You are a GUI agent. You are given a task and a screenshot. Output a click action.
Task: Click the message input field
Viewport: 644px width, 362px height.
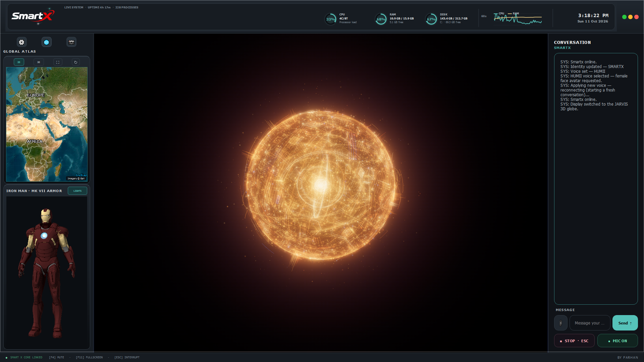tap(590, 323)
